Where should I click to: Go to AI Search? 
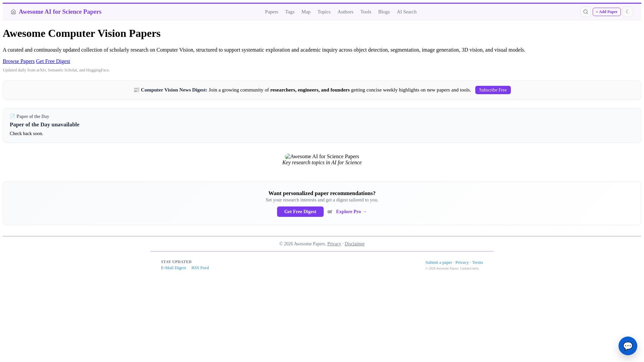[407, 12]
